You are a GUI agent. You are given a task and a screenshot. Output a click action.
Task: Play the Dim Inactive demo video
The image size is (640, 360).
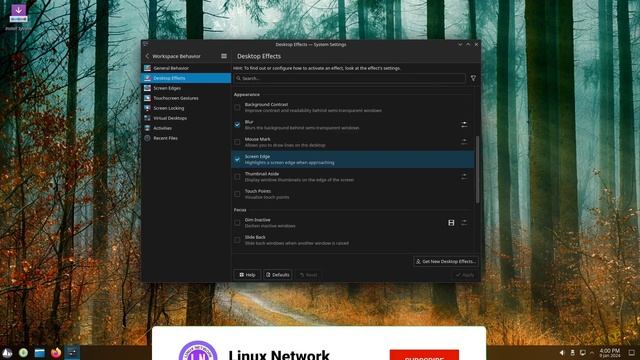(x=451, y=223)
